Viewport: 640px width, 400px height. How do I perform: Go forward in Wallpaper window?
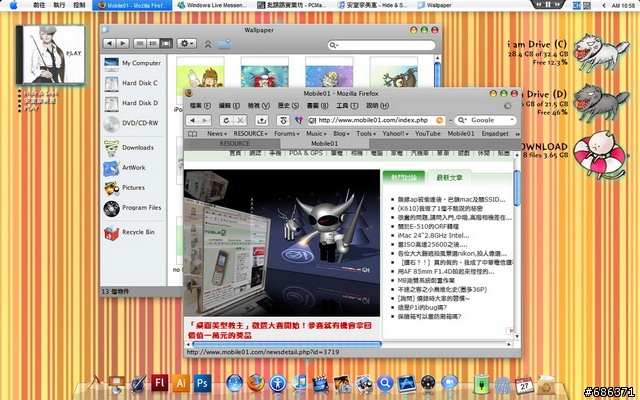123,43
